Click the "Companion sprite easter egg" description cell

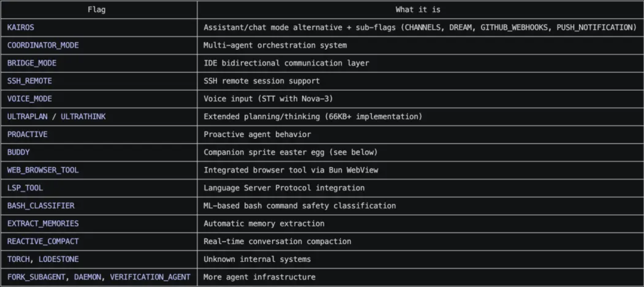pos(290,152)
